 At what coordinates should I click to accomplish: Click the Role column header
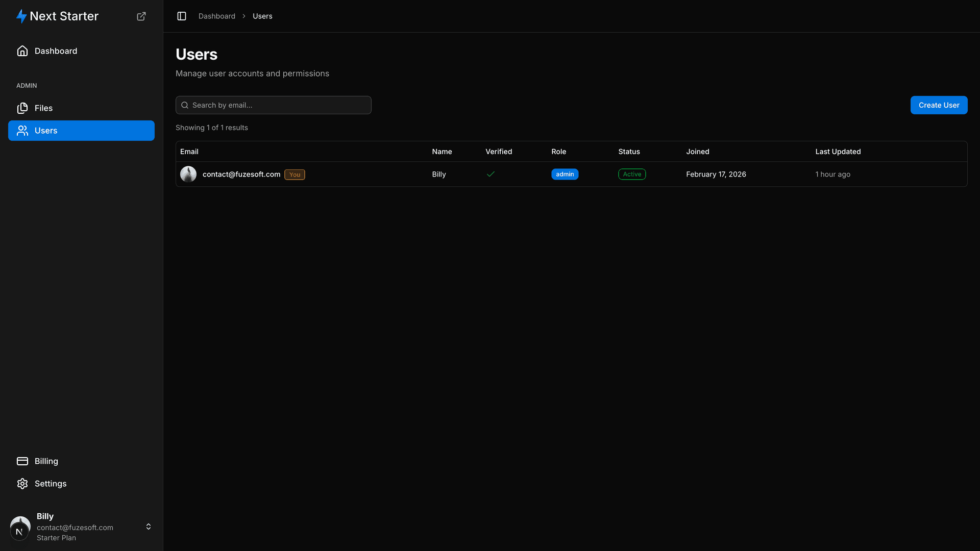[559, 152]
